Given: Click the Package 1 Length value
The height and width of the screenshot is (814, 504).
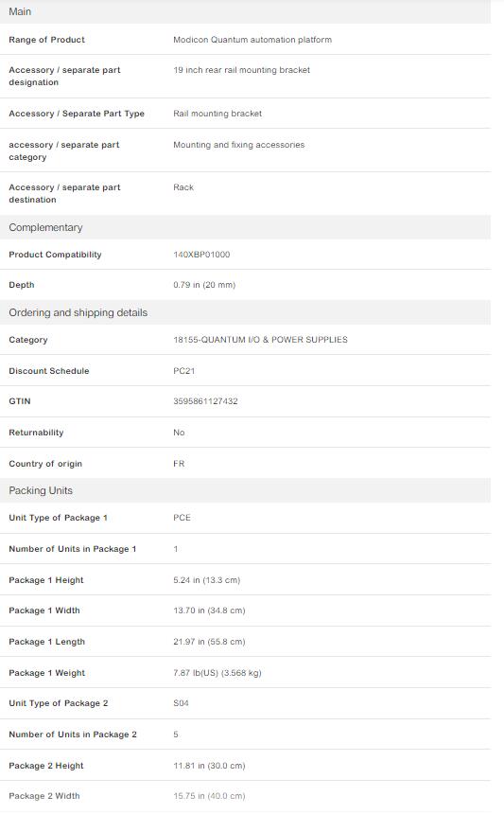Looking at the screenshot, I should tap(210, 642).
